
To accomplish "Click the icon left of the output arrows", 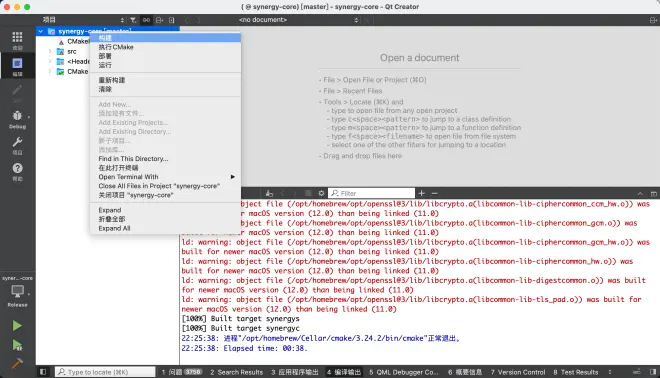I will (269, 193).
